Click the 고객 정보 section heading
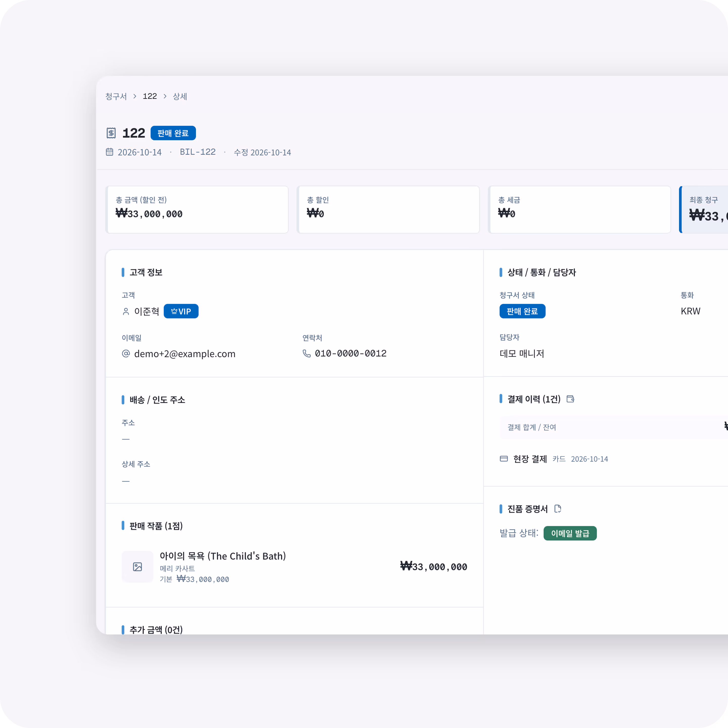The height and width of the screenshot is (728, 728). [146, 272]
